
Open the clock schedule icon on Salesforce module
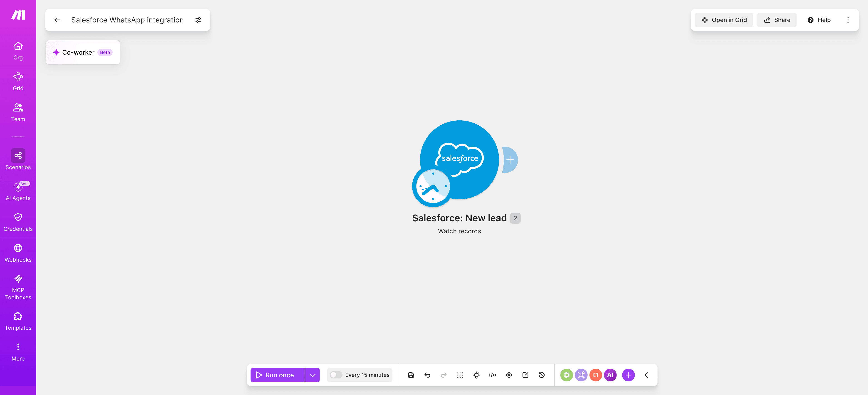[433, 186]
